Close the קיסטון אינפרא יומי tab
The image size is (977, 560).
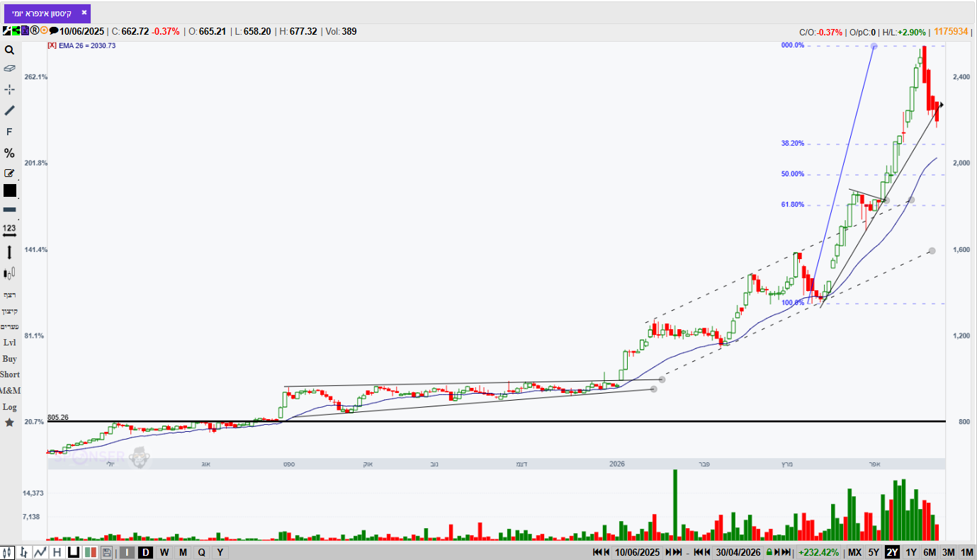84,13
